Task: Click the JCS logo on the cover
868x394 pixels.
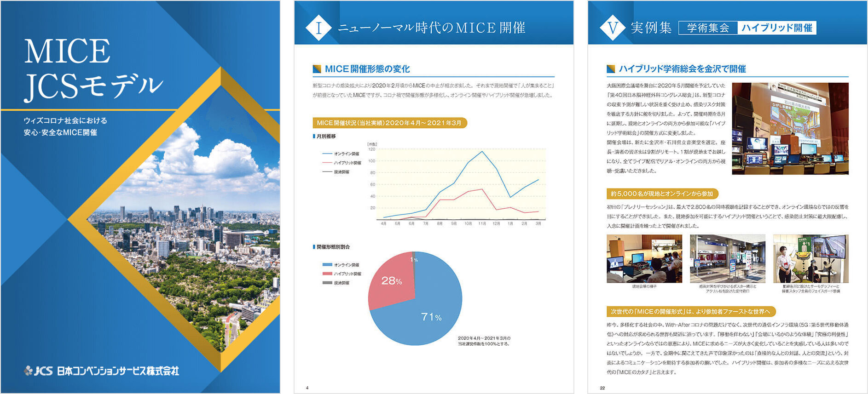Action: [x=38, y=371]
